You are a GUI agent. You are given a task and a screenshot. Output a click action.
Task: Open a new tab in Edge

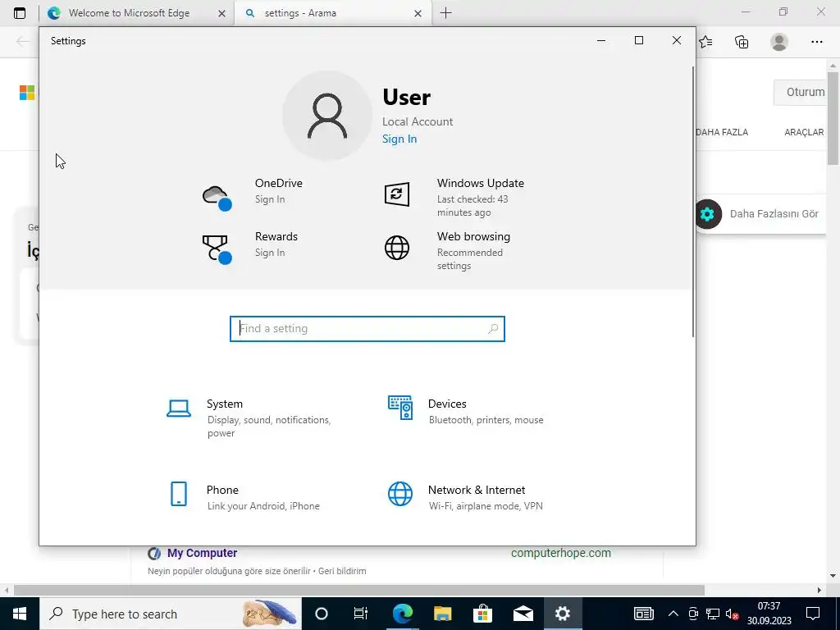pyautogui.click(x=445, y=13)
